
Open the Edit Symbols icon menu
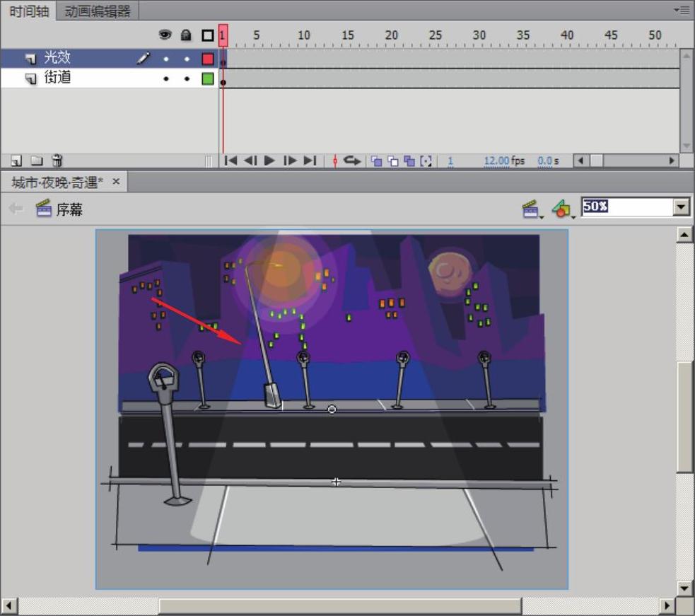coord(562,209)
